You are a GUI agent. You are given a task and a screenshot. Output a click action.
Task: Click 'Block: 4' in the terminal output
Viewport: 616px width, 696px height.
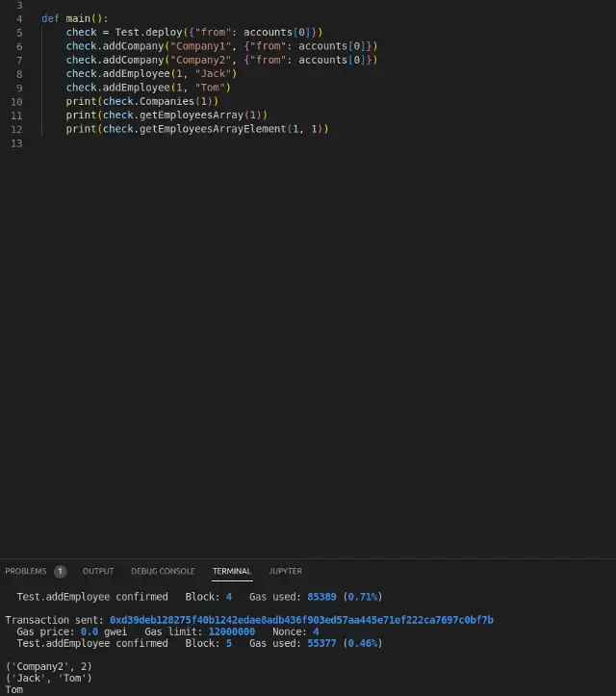click(209, 597)
